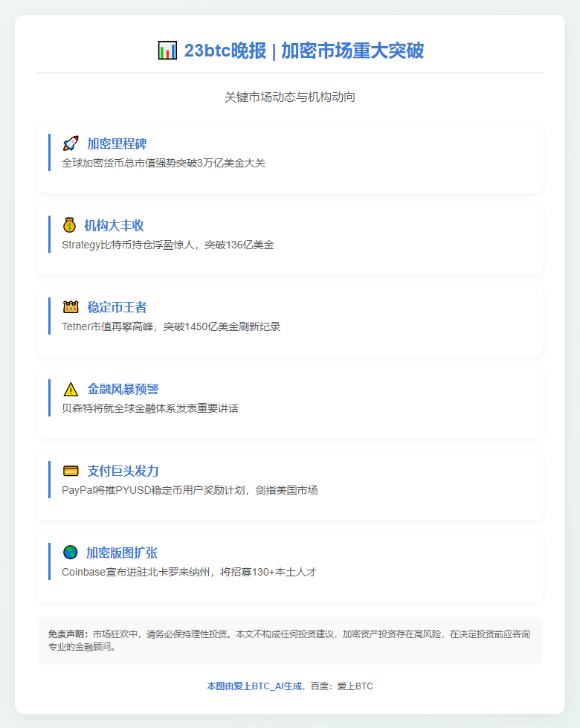Image resolution: width=580 pixels, height=728 pixels.
Task: Click the footer text 本图由爱上BTC_AI生成
Action: pos(254,686)
